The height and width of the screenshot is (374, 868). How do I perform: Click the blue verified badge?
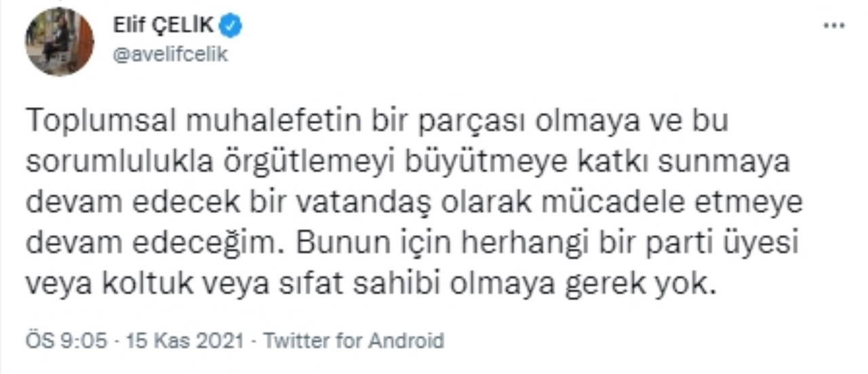[x=233, y=26]
